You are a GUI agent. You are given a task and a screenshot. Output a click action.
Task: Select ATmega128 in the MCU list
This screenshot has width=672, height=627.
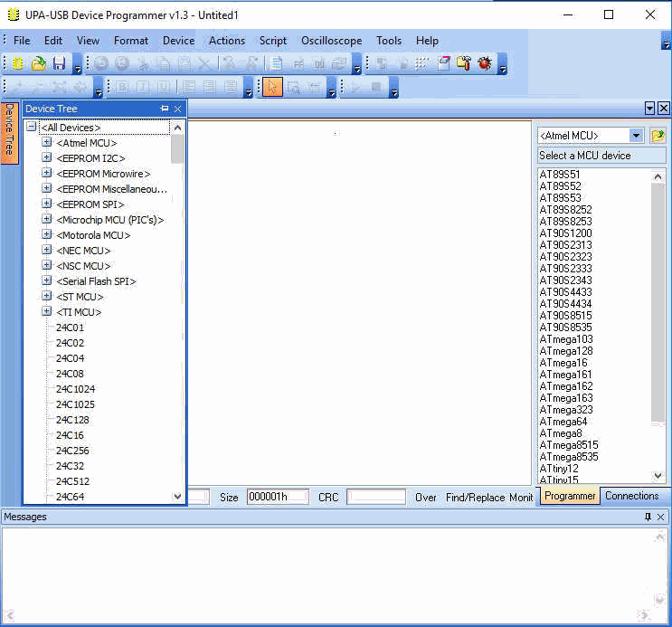tap(566, 351)
